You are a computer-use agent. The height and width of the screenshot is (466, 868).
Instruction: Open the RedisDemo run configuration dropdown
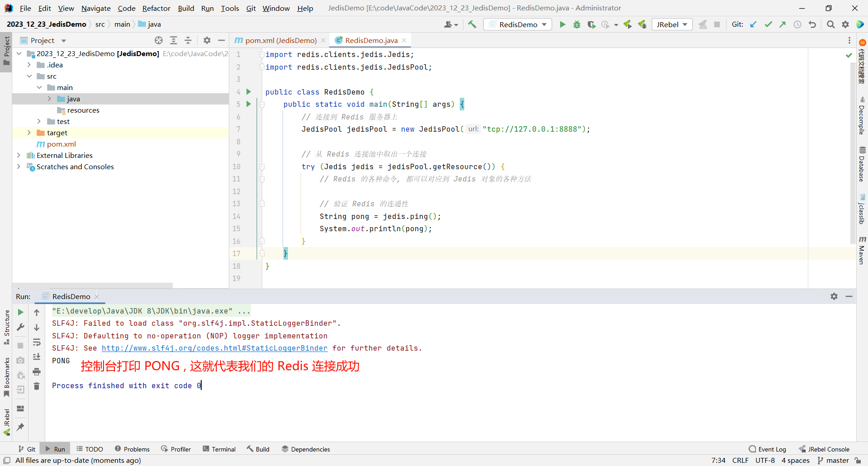click(518, 24)
